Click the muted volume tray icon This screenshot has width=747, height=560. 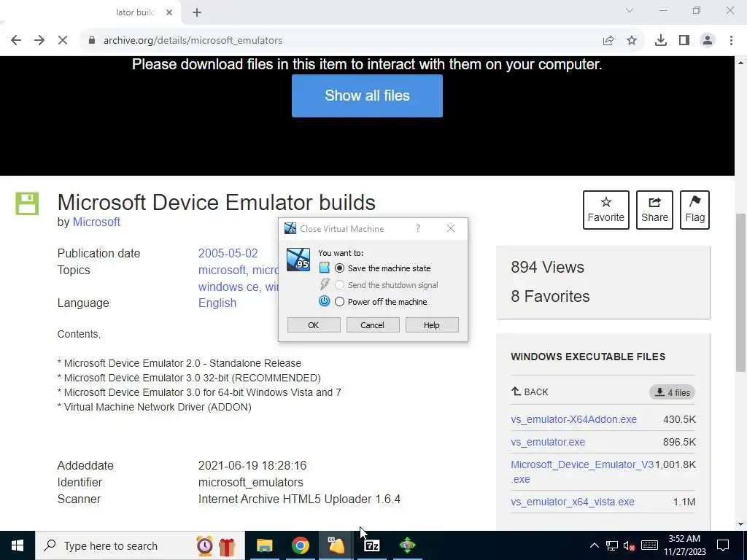click(630, 545)
